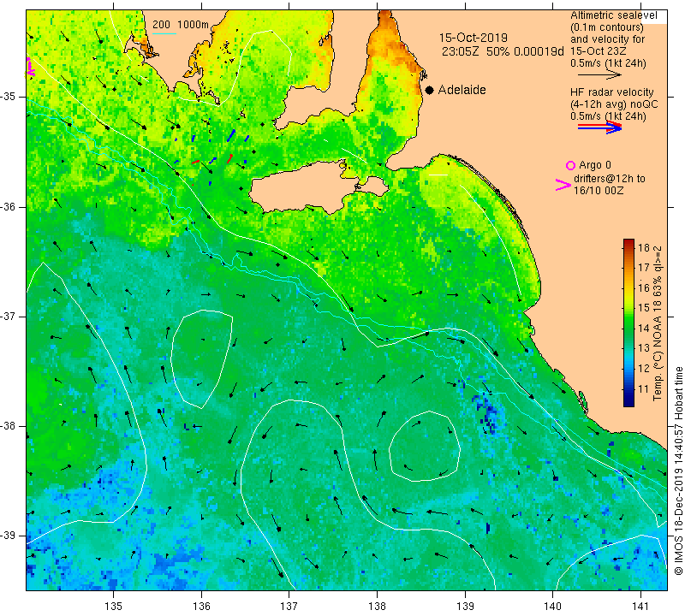This screenshot has height=616, width=685.
Task: Click the black altimetric velocity legend arrow
Action: pyautogui.click(x=599, y=75)
